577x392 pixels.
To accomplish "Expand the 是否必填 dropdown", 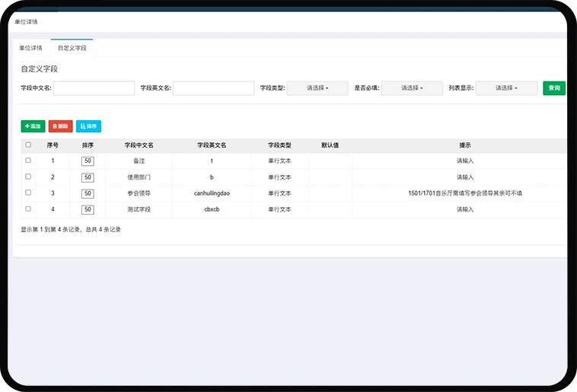I will (x=412, y=88).
